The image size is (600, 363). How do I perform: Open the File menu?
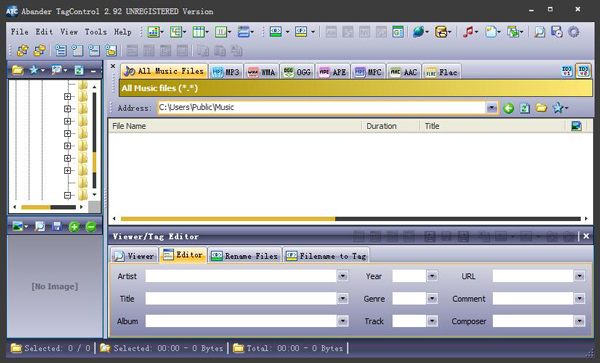click(x=20, y=32)
